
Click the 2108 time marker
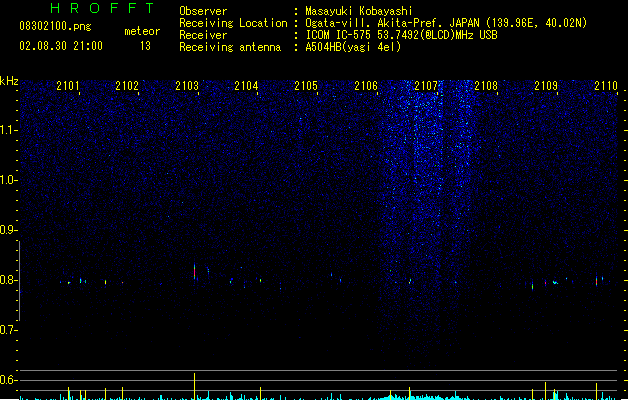pyautogui.click(x=486, y=86)
